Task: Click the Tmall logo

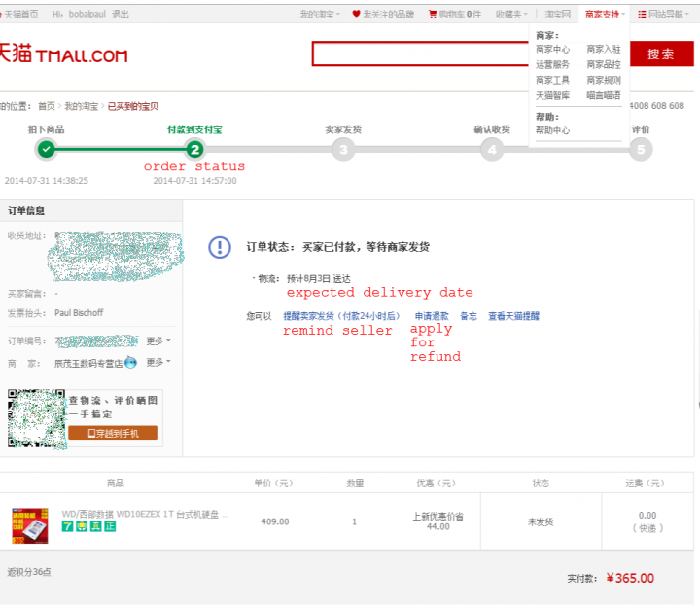Action: [63, 54]
